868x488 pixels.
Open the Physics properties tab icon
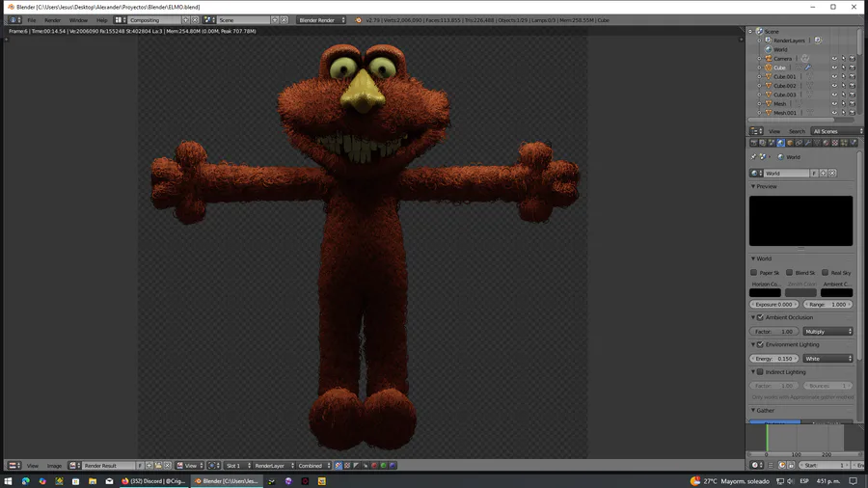click(x=854, y=143)
